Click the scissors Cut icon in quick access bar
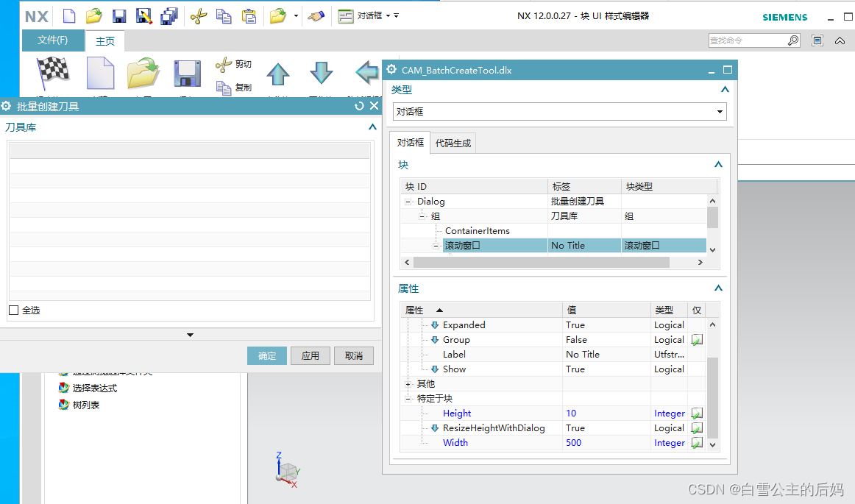Screen dimensions: 855x504 [x=199, y=16]
